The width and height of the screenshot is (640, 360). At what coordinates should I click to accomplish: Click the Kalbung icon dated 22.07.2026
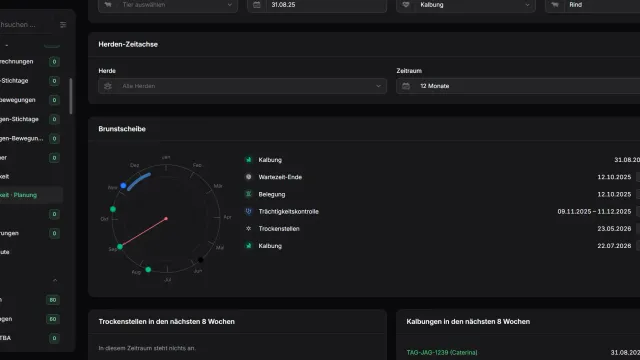(249, 246)
